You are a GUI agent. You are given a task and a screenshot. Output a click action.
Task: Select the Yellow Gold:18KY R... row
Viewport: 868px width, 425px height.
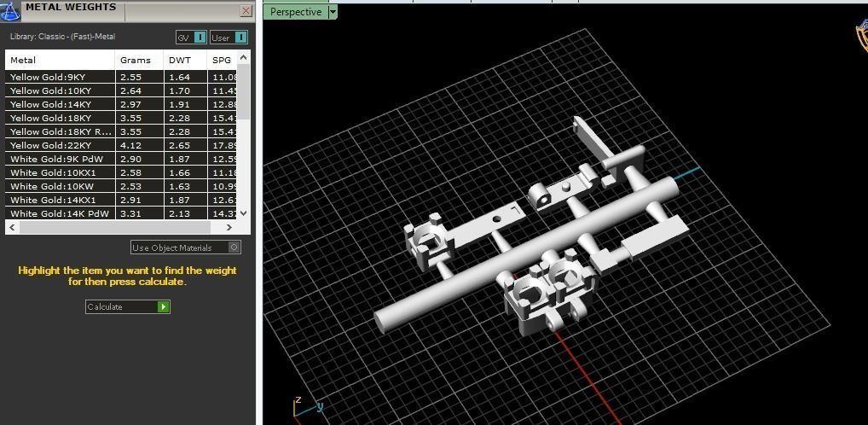click(121, 132)
